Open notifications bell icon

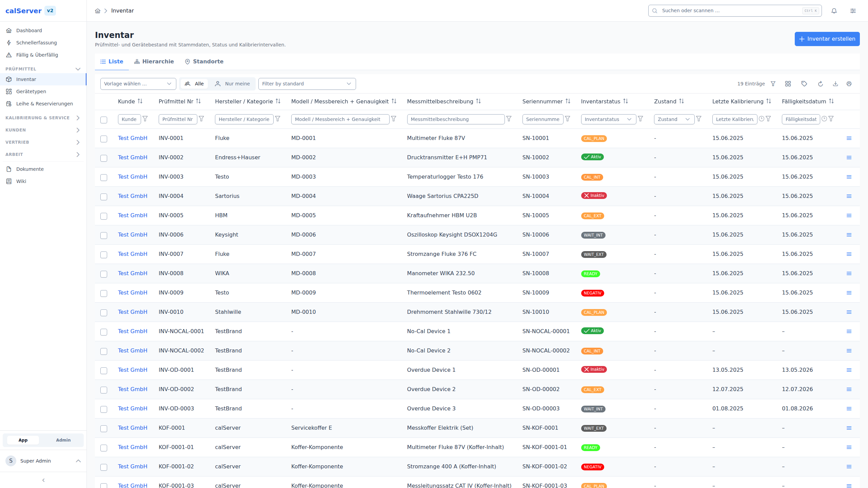pos(834,11)
